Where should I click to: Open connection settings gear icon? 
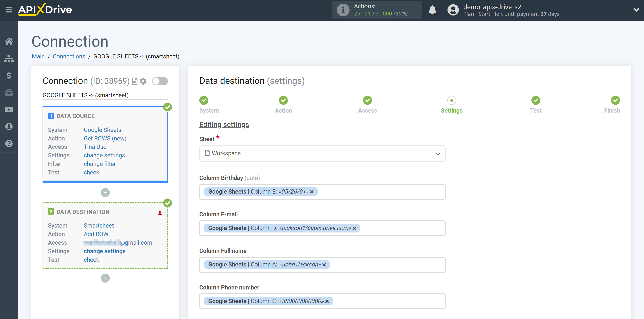coord(143,81)
